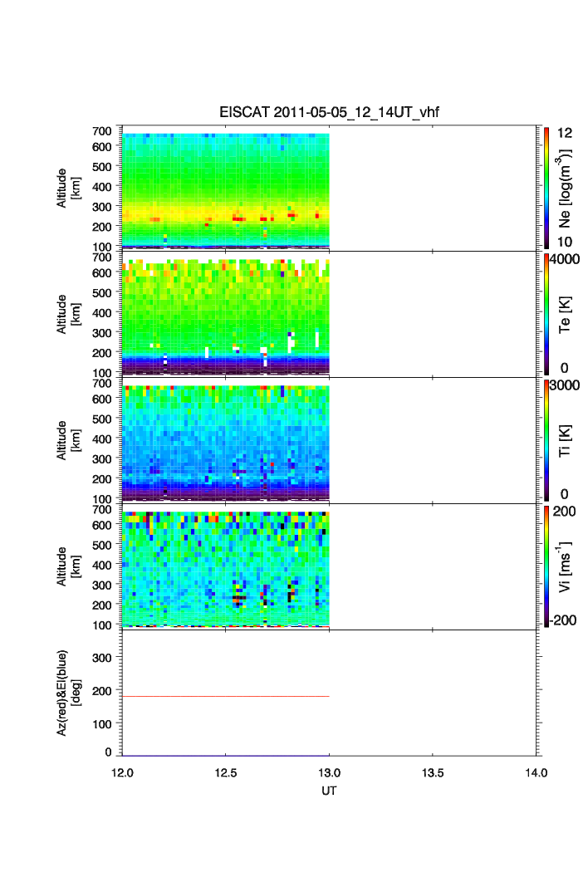588x882 pixels.
Task: Click the '13.0' x-axis tick label
Action: click(x=329, y=773)
